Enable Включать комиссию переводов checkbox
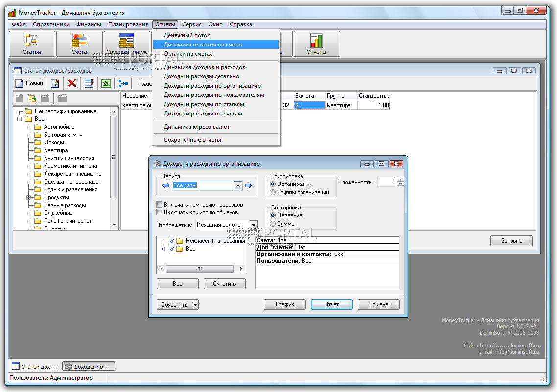This screenshot has width=557, height=392. point(160,205)
